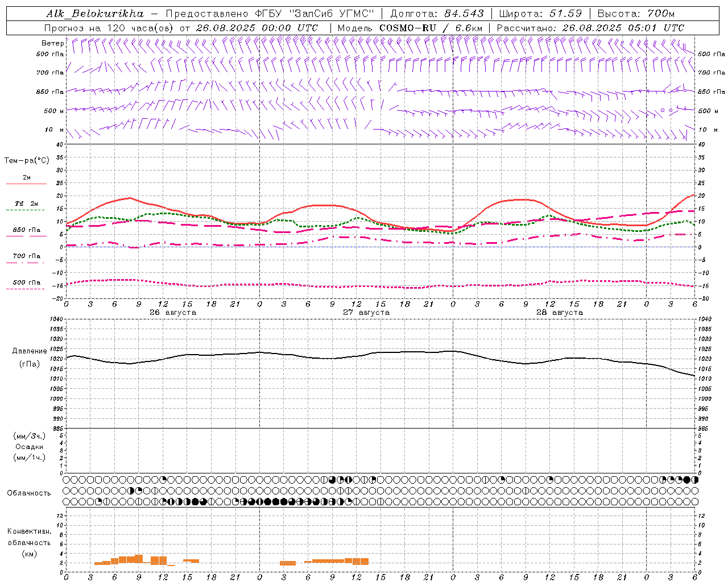728x582 pixels.
Task: Click the (мм/1ч.) precipitation unit label
Action: (30, 458)
